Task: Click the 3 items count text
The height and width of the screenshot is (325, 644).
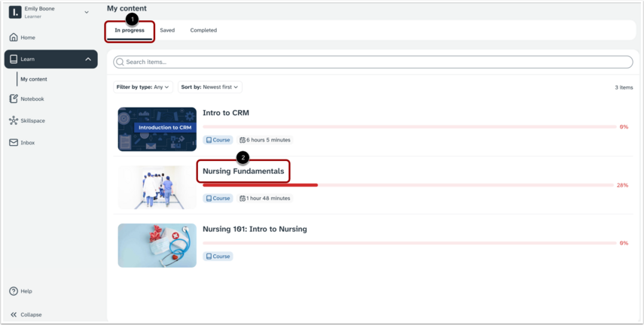Action: [624, 87]
